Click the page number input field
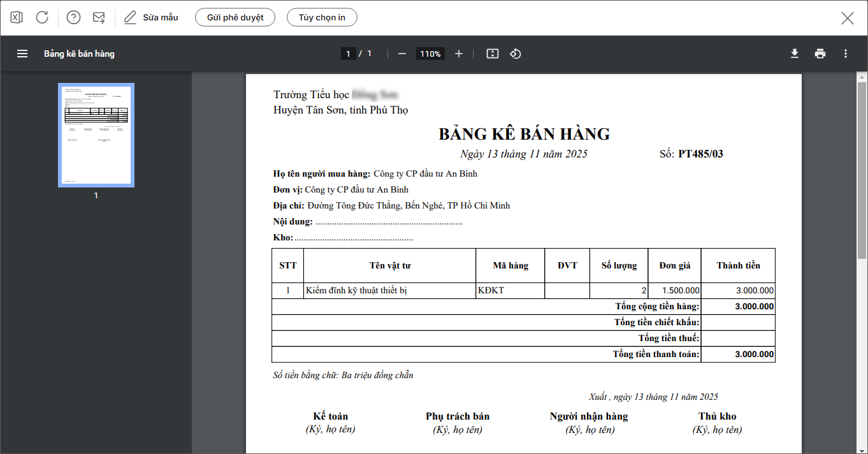Screen dimensions: 868x454 pyautogui.click(x=348, y=54)
